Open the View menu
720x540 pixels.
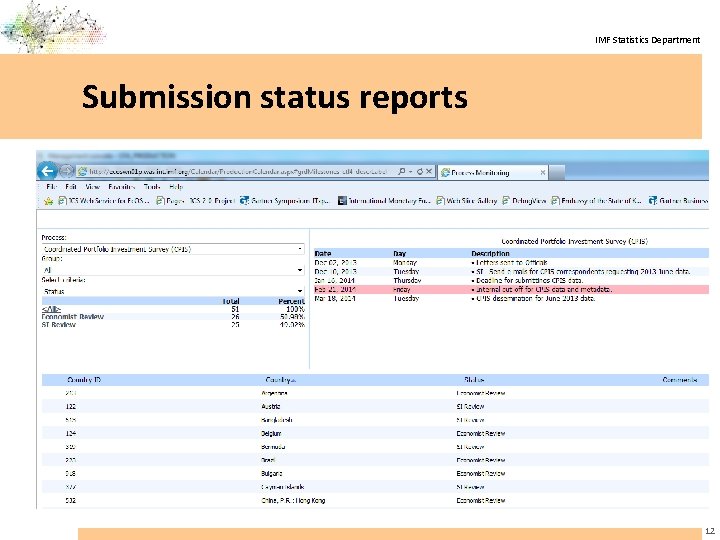click(x=93, y=187)
